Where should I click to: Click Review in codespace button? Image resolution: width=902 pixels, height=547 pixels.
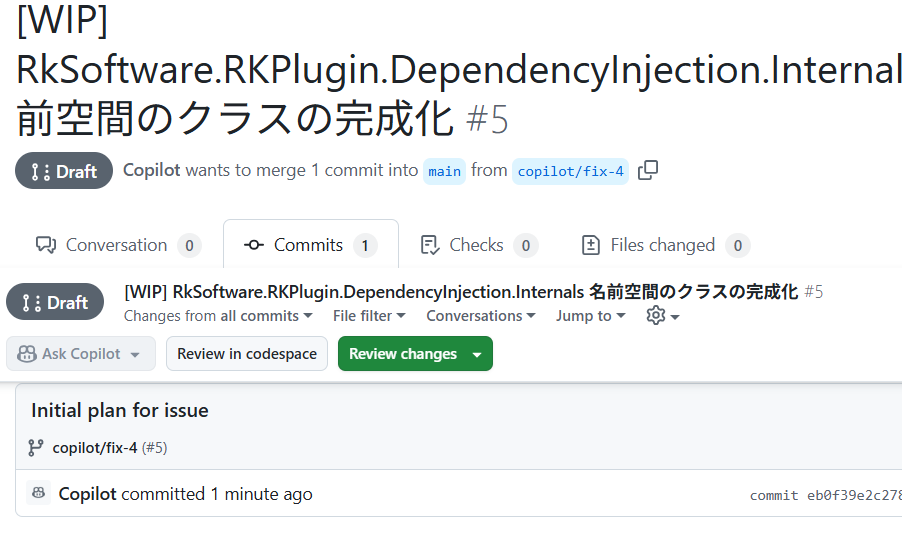pos(247,354)
